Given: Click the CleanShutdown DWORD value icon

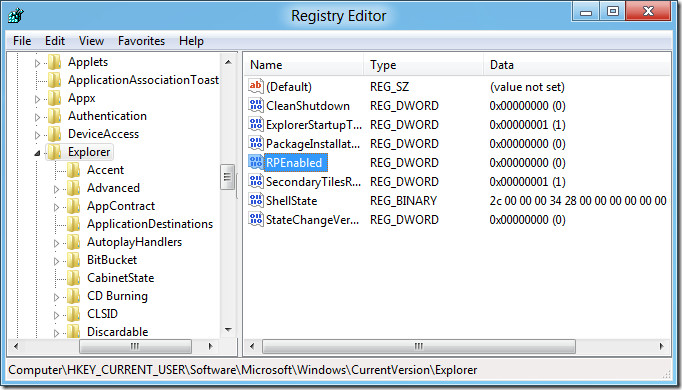Looking at the screenshot, I should pos(256,105).
